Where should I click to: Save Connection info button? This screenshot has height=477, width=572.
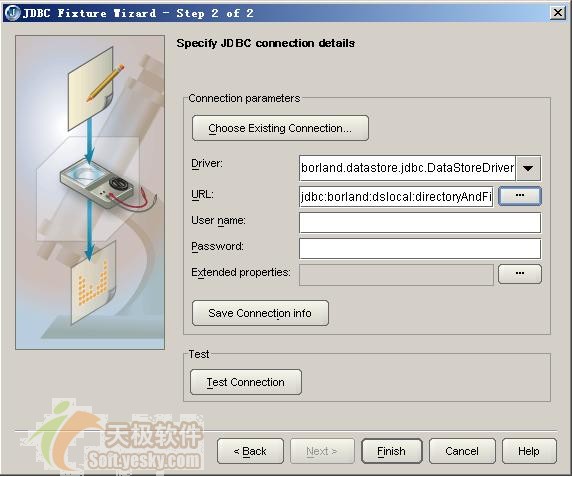pyautogui.click(x=260, y=313)
